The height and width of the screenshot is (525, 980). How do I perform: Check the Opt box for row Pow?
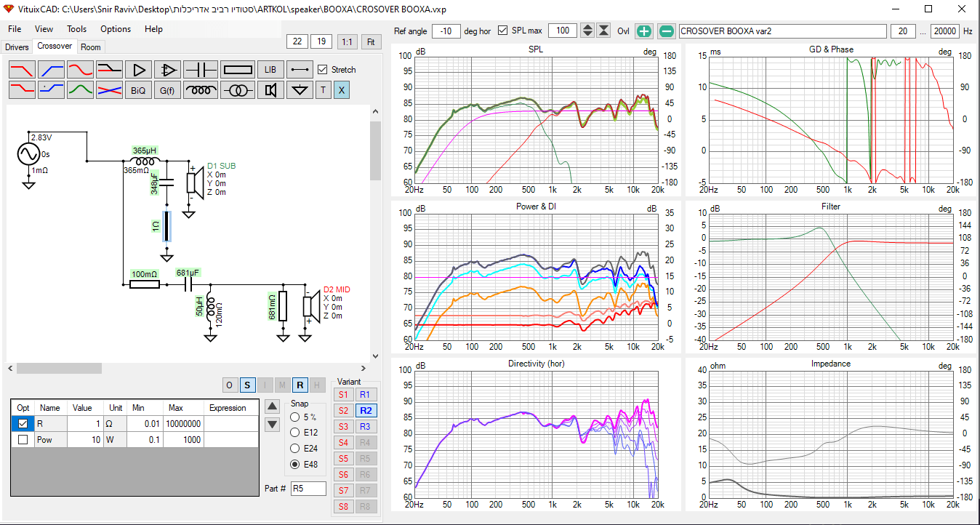pos(23,439)
